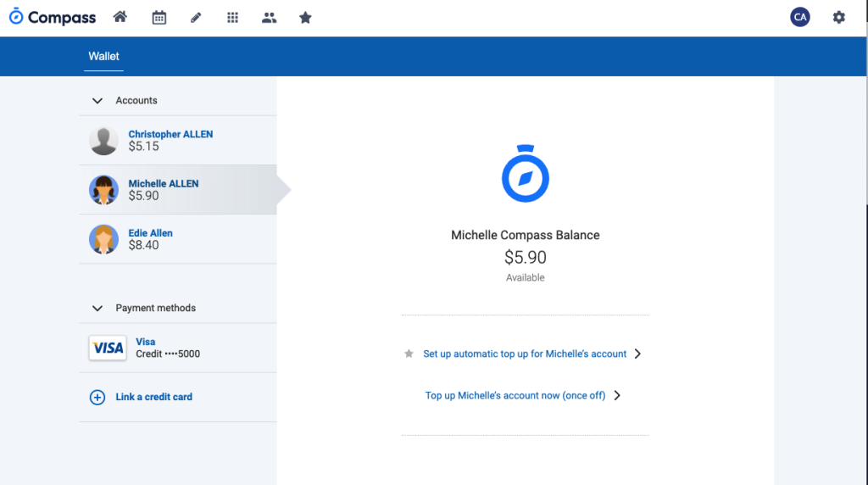
Task: Open the CA user avatar menu
Action: point(800,17)
